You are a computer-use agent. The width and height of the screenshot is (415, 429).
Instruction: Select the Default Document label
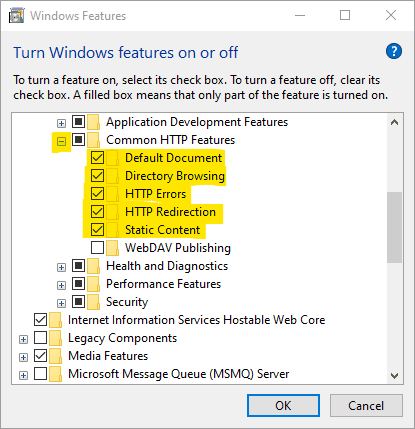pos(174,158)
